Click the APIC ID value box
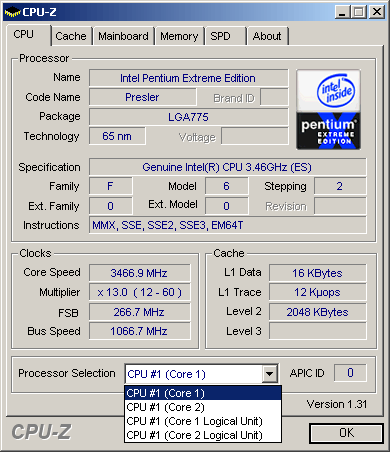Screen dimensions: 390x452 [x=350, y=373]
